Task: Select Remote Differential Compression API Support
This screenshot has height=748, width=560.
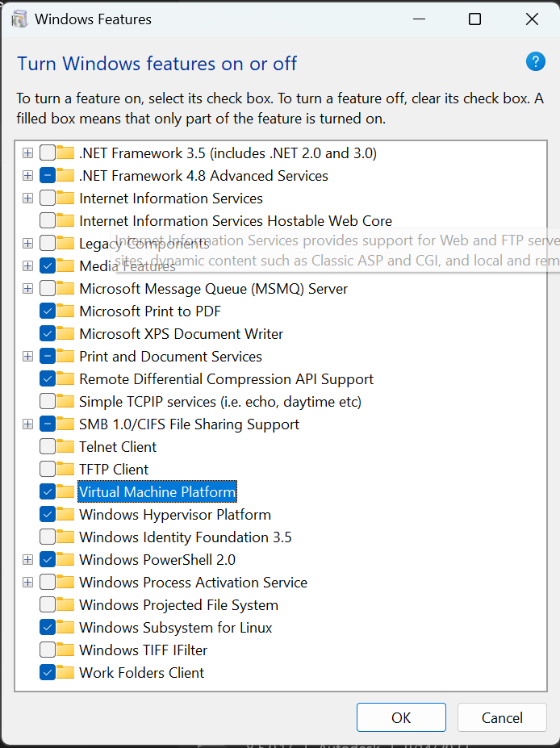Action: click(x=226, y=379)
